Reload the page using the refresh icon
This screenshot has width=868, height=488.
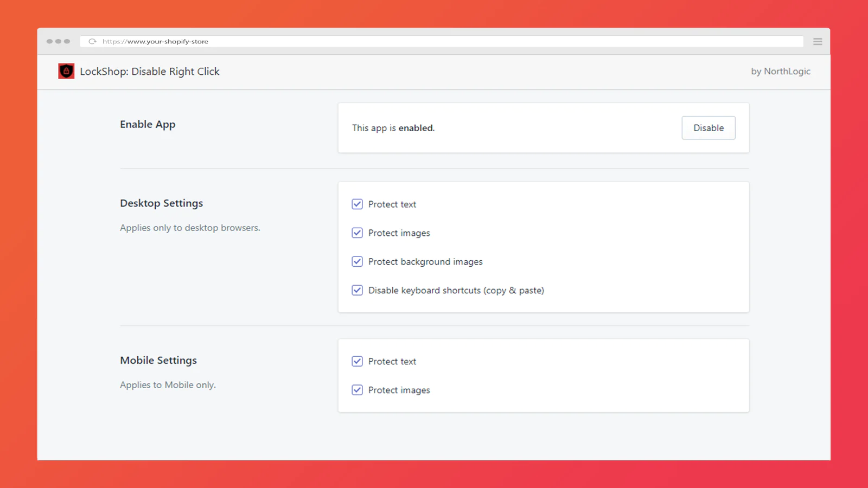[x=92, y=41]
